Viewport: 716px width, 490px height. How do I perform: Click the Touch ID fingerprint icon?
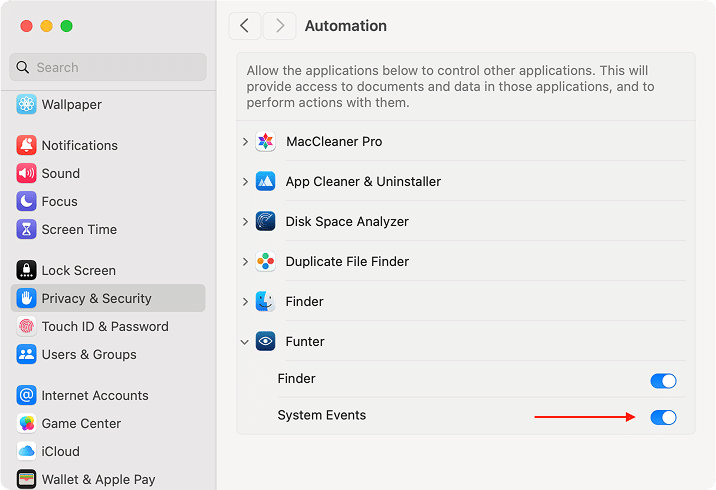click(26, 326)
